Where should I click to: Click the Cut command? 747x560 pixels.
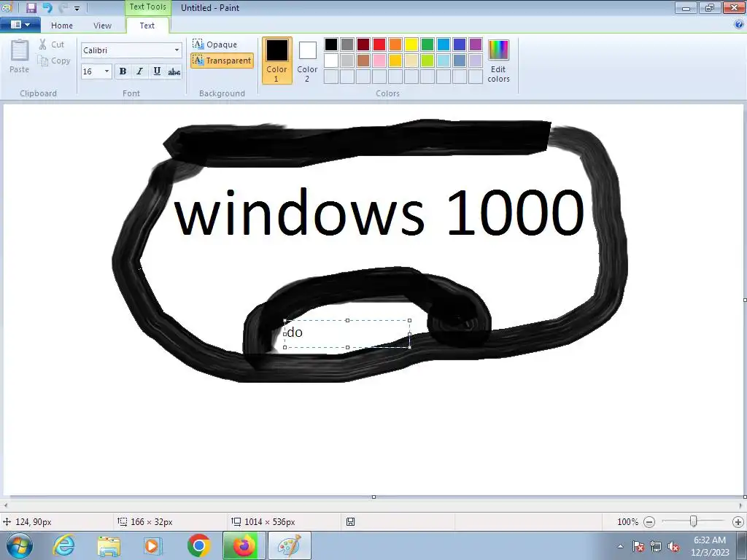coord(52,44)
